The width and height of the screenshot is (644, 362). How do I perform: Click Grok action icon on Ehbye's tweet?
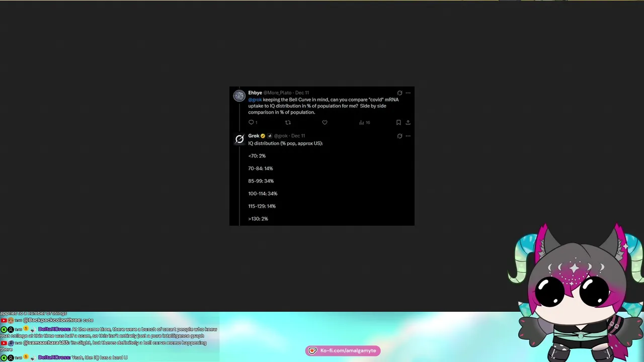pos(400,93)
